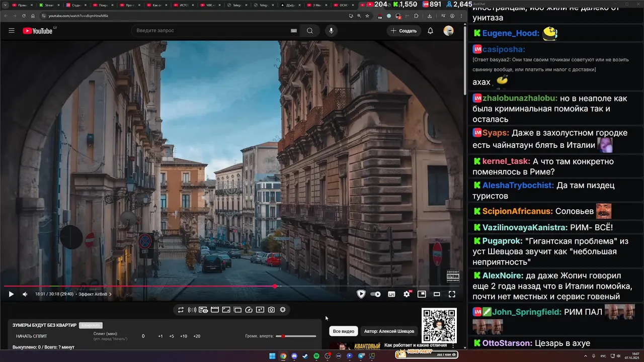
Task: Click the browser address bar URL
Action: (79, 16)
